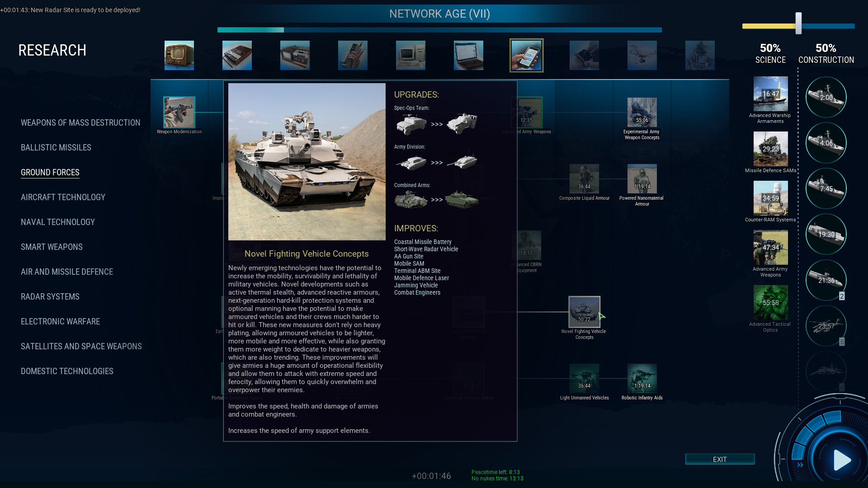Expand the Electronic Warfare research section
868x488 pixels.
click(x=60, y=321)
